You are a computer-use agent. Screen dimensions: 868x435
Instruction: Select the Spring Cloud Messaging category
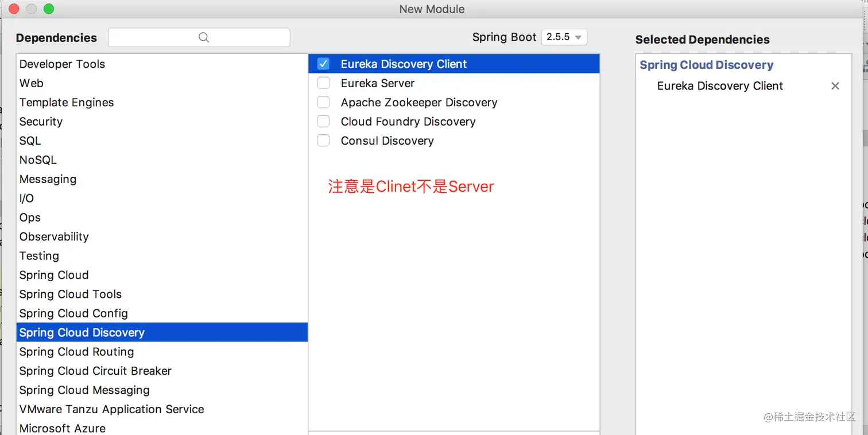(162, 390)
